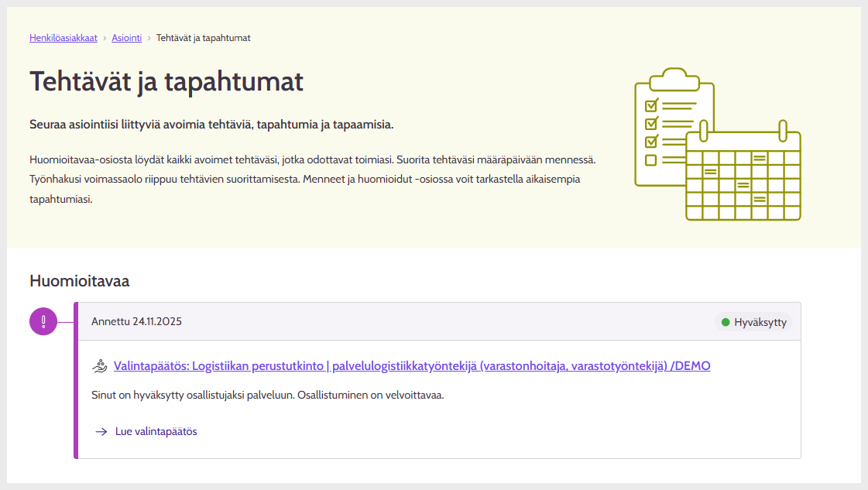This screenshot has width=868, height=490.
Task: Click the Huomioitavaa section heading
Action: (79, 281)
